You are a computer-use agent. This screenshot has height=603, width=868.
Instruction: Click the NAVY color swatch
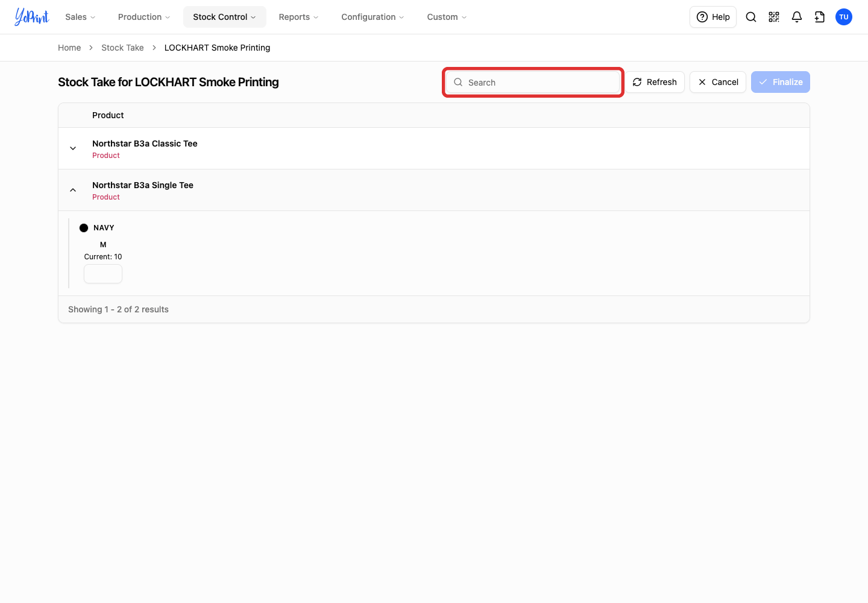[x=84, y=228]
